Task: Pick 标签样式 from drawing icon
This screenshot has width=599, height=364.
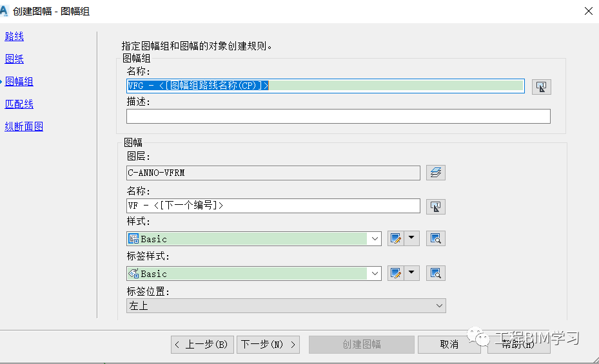Action: (x=435, y=273)
